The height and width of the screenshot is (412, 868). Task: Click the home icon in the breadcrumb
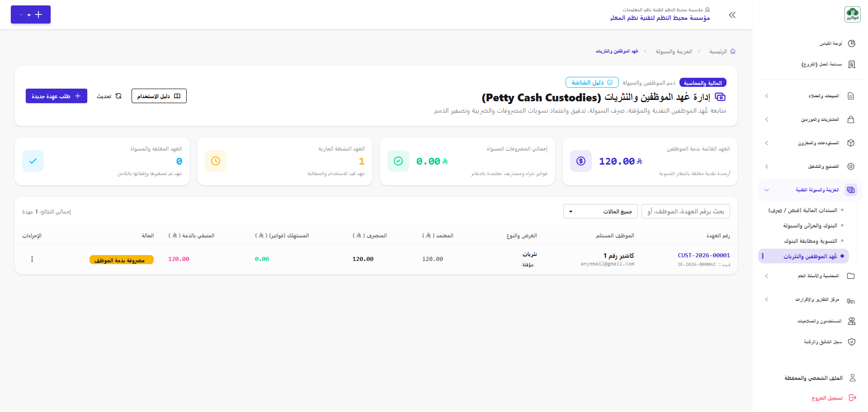click(x=733, y=52)
